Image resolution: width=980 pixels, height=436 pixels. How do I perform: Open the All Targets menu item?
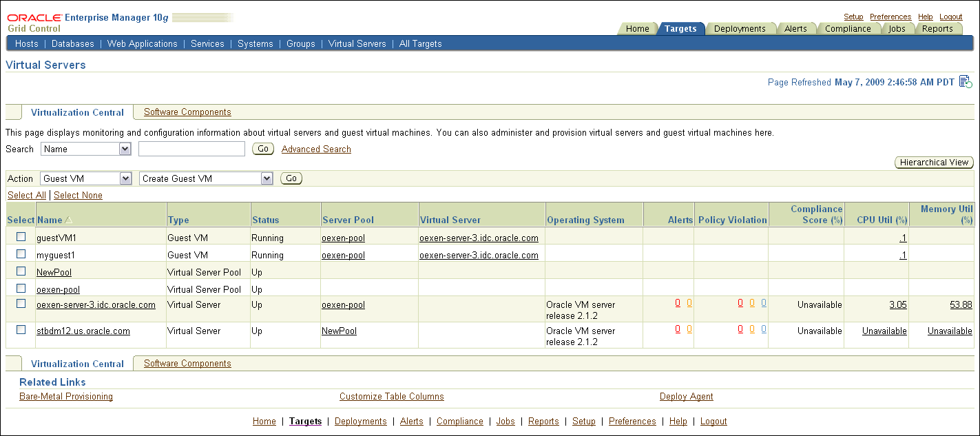[x=420, y=43]
